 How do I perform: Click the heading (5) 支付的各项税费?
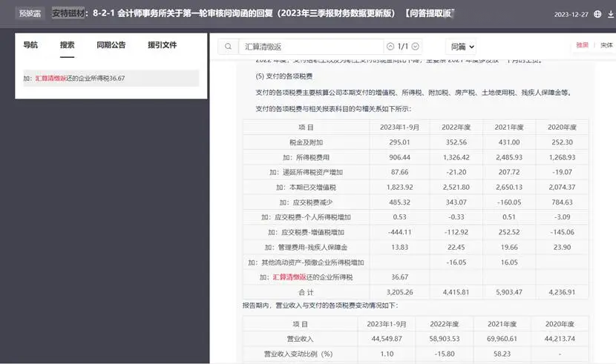pos(284,76)
